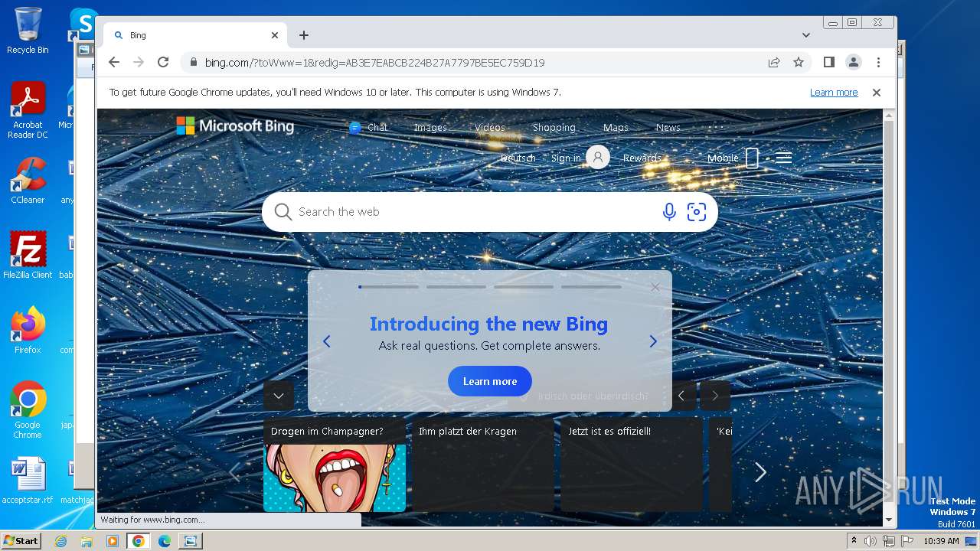Close the Introducing the new Bing popup
This screenshot has width=980, height=551.
pyautogui.click(x=655, y=287)
